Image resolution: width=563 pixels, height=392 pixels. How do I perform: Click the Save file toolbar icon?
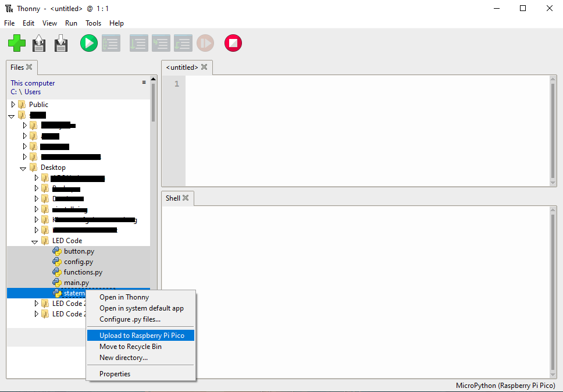61,43
